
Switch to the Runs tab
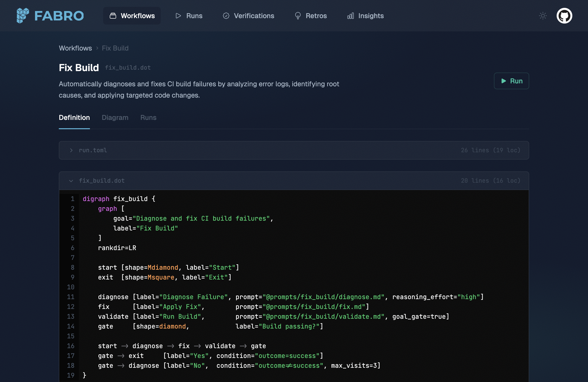pos(148,117)
